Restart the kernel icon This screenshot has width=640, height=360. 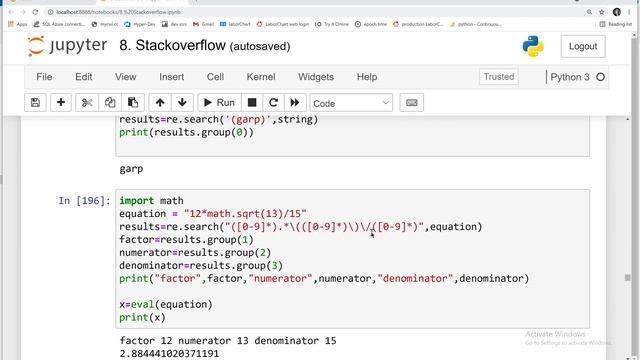coord(273,102)
